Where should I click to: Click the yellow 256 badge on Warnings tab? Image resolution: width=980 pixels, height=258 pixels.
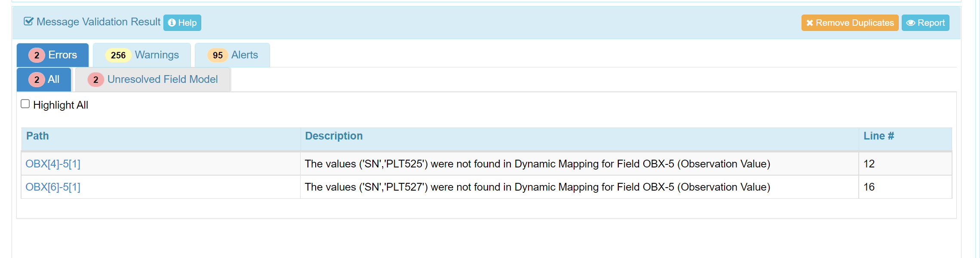coord(117,55)
